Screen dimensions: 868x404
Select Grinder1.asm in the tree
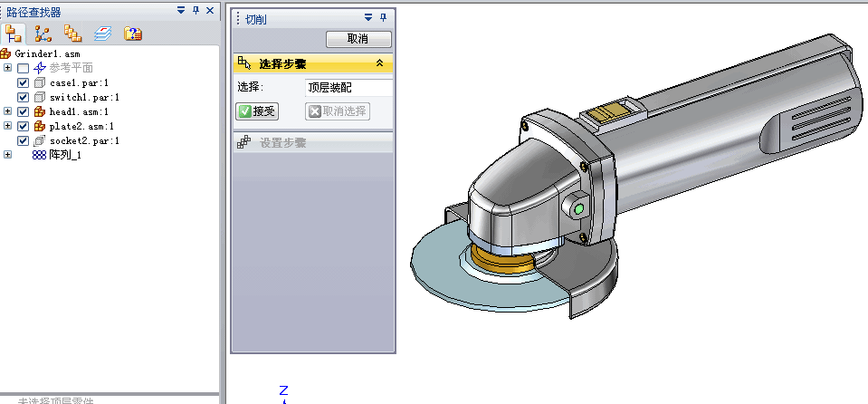pos(47,53)
